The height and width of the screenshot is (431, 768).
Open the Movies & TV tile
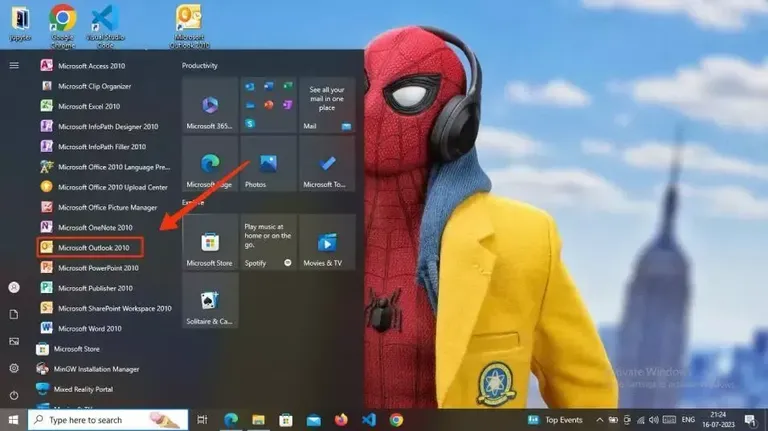tap(327, 242)
